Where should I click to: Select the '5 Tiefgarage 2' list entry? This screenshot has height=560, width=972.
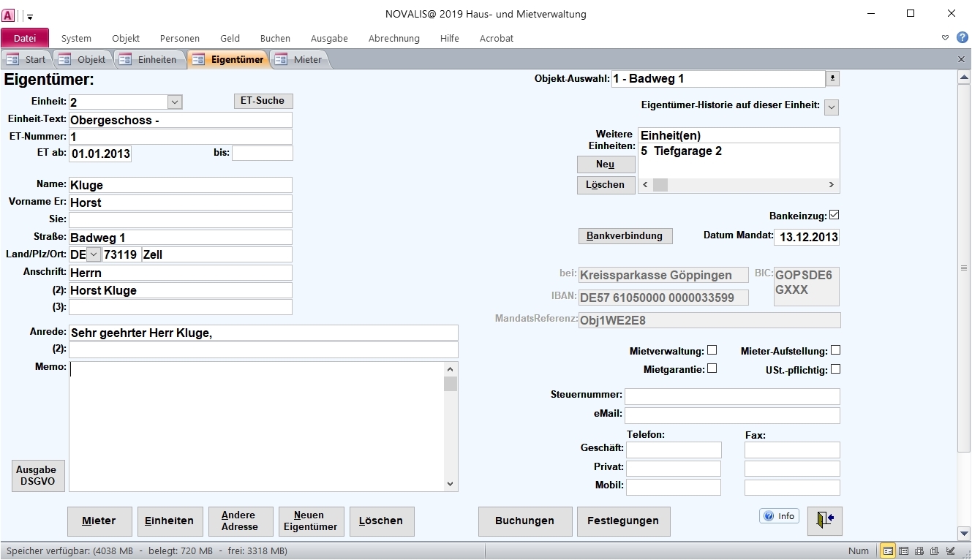[x=739, y=151]
